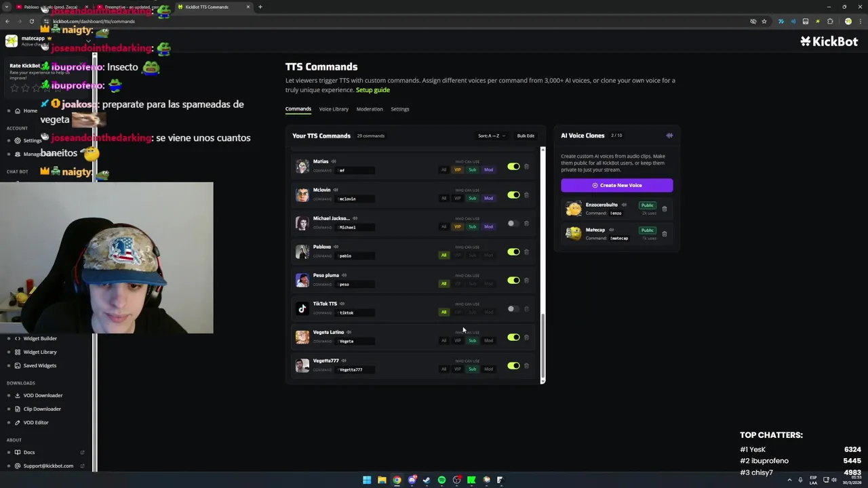Screen dimensions: 868x488
Task: Delete the Vegeta Latino command
Action: coord(526,338)
